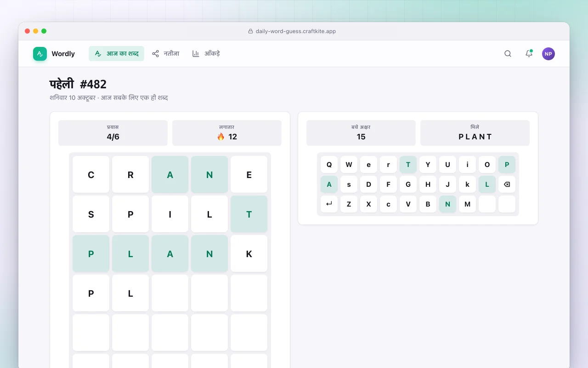This screenshot has height=368, width=588.
Task: Tap the J key on the on-screen keyboard
Action: pyautogui.click(x=447, y=184)
